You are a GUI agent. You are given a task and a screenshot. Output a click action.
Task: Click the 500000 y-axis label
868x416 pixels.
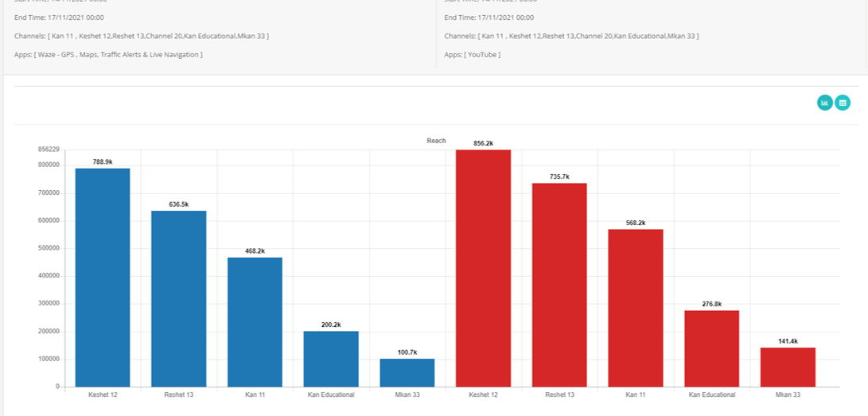(49, 248)
